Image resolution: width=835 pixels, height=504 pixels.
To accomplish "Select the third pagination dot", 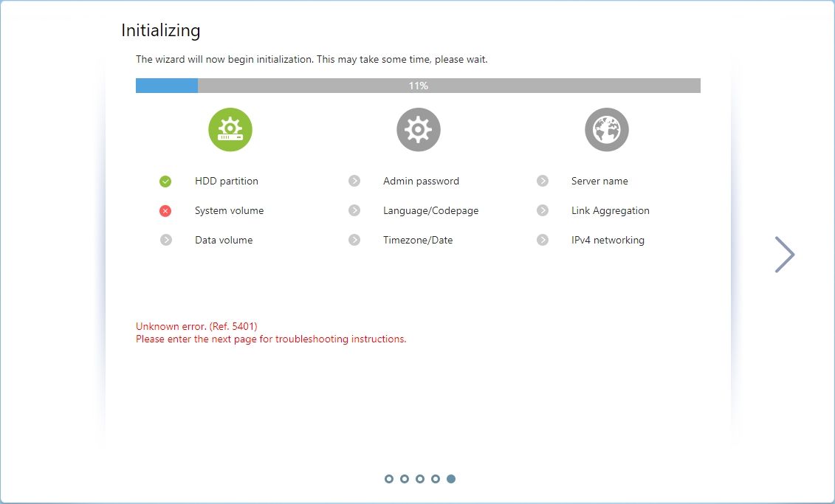I will 420,479.
